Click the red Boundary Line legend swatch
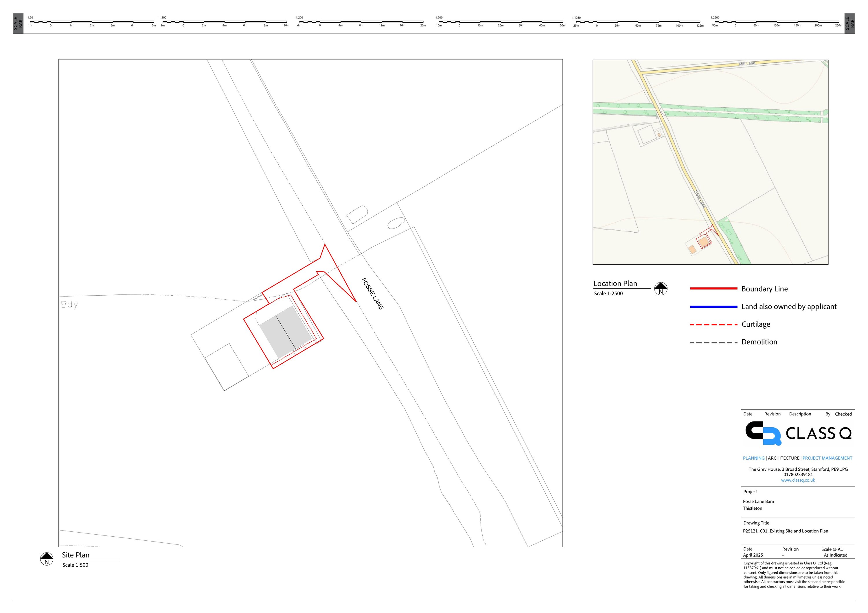Image resolution: width=868 pixels, height=613 pixels. click(713, 289)
